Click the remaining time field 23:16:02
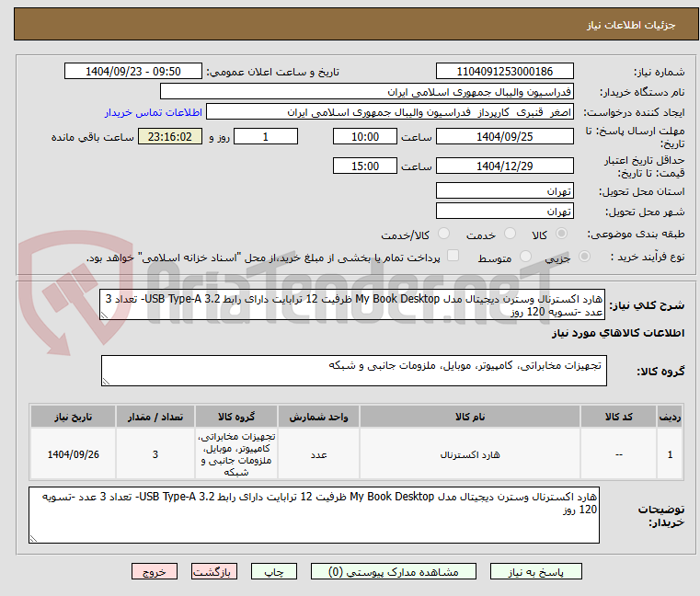This screenshot has width=700, height=596. (x=170, y=136)
